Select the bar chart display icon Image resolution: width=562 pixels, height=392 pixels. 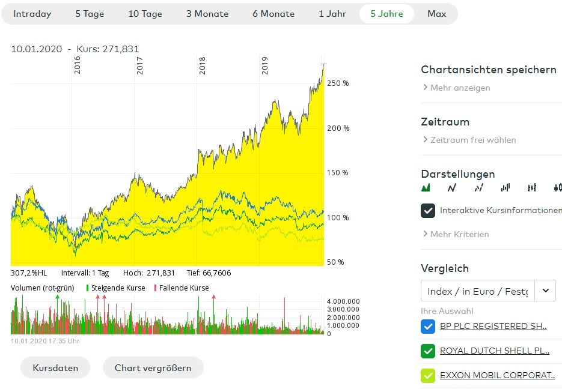(x=505, y=188)
